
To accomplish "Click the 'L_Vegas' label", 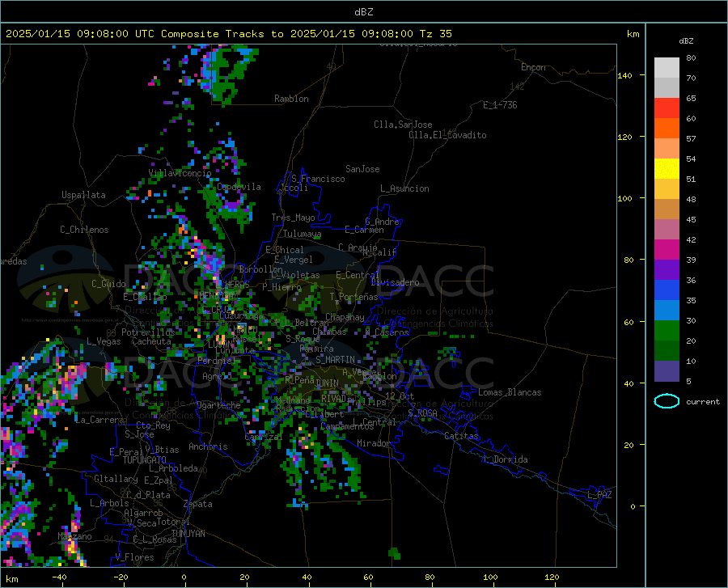I will point(104,341).
